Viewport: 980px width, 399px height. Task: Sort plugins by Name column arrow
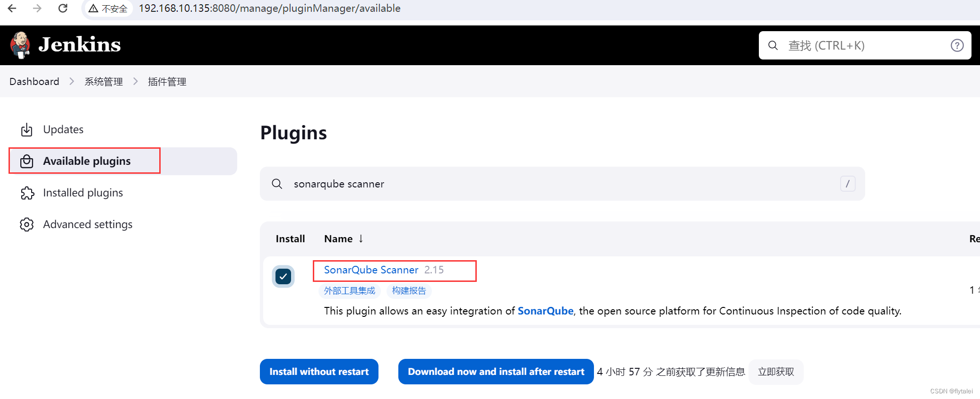point(361,238)
